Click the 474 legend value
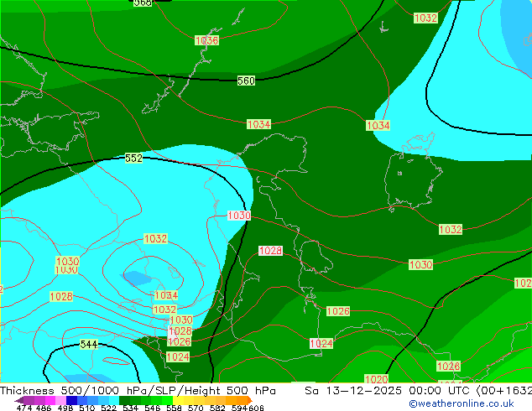The width and height of the screenshot is (532, 411). tap(24, 408)
